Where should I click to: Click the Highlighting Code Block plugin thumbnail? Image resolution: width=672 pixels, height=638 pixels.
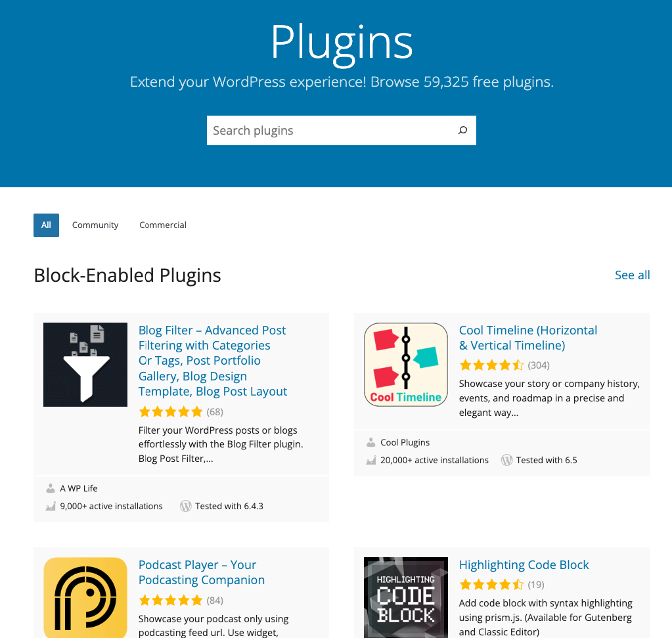tap(405, 597)
